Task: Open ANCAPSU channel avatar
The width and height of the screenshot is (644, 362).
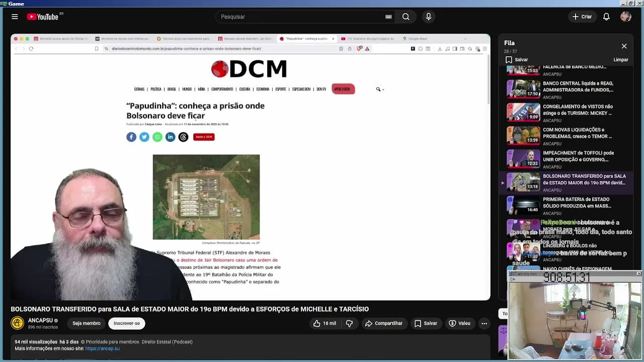Action: (17, 323)
